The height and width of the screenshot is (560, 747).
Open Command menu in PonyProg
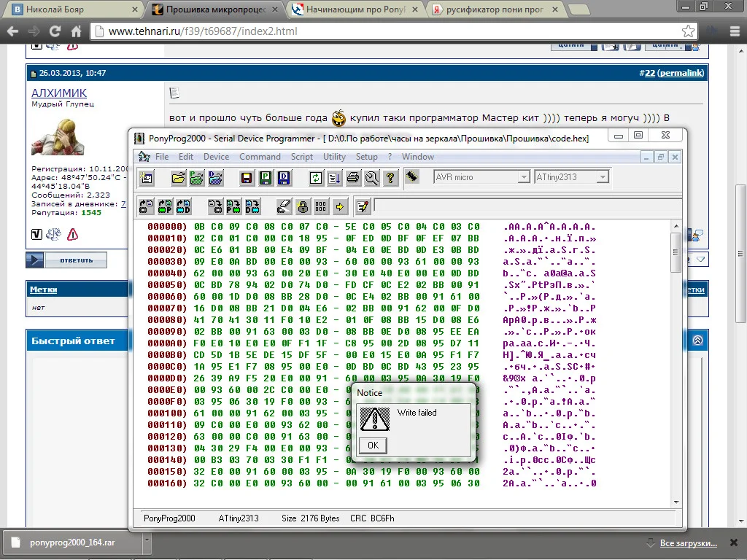pyautogui.click(x=260, y=157)
